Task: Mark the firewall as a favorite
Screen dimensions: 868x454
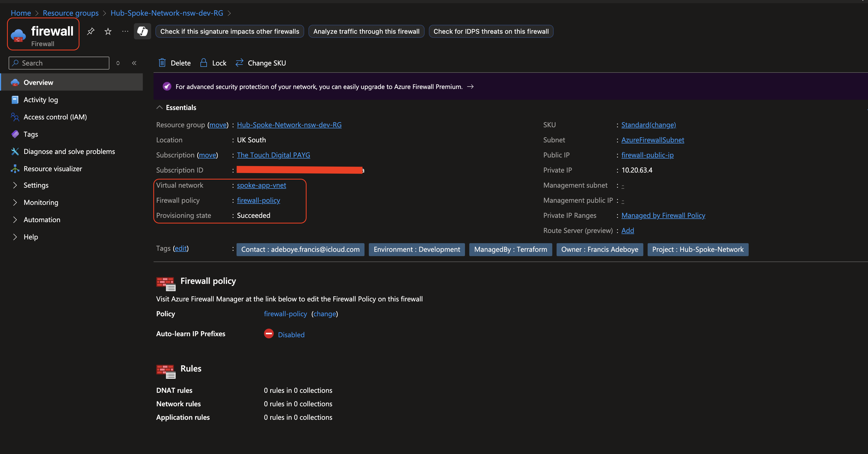Action: click(107, 31)
